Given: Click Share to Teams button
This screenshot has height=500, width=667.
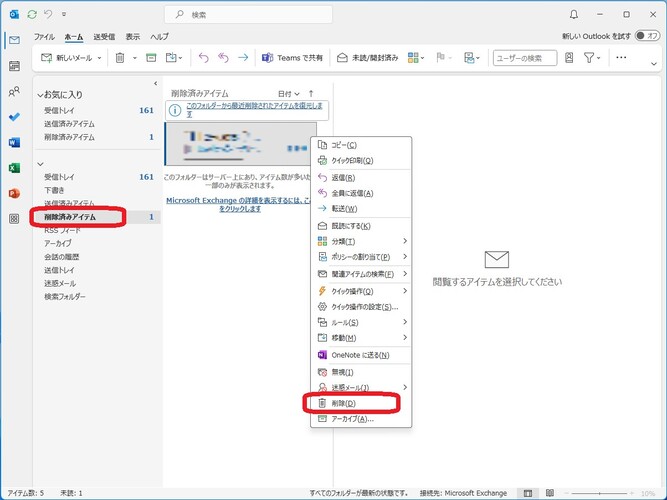Looking at the screenshot, I should (292, 57).
